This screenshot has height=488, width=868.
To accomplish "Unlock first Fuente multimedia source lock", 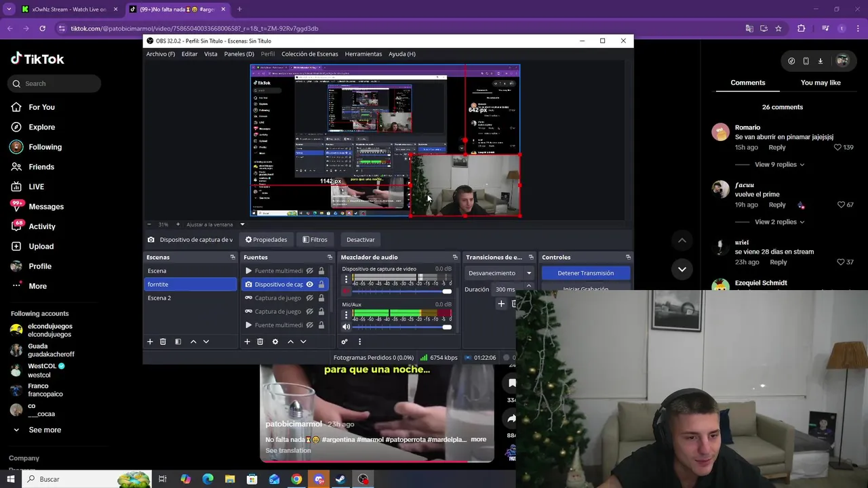I will click(321, 271).
